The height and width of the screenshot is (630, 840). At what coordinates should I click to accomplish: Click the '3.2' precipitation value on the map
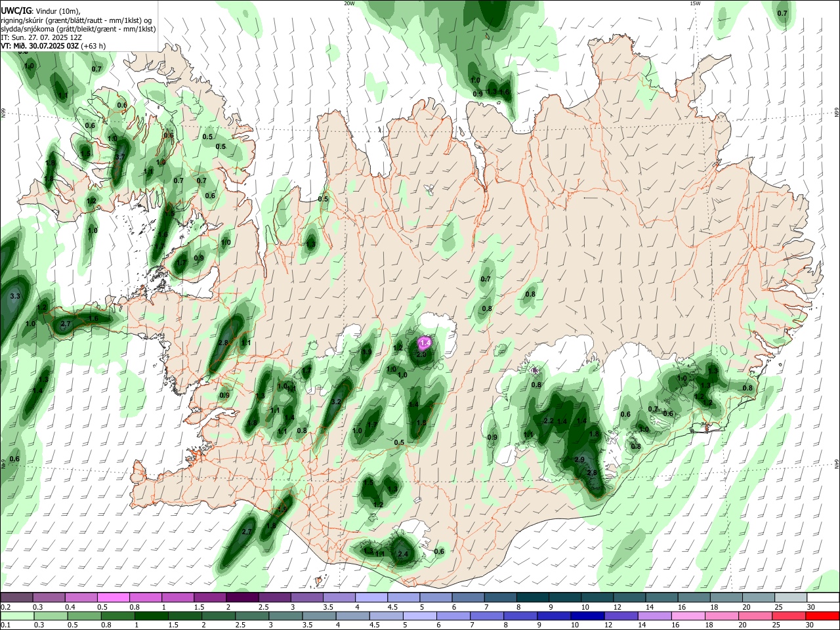point(337,402)
